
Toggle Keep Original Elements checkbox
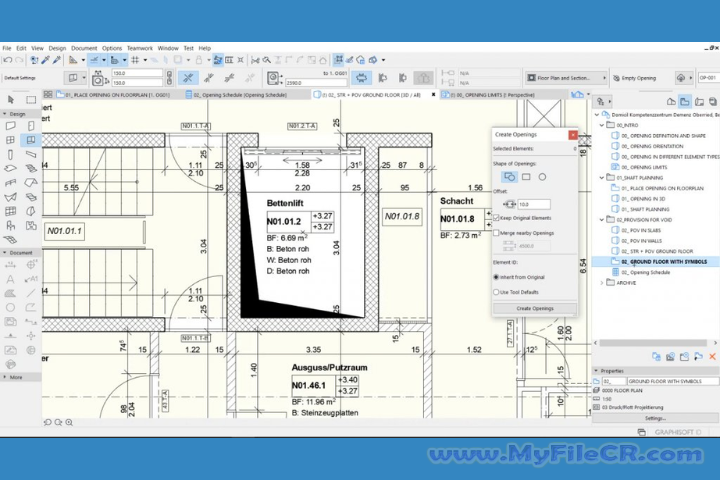(x=496, y=218)
